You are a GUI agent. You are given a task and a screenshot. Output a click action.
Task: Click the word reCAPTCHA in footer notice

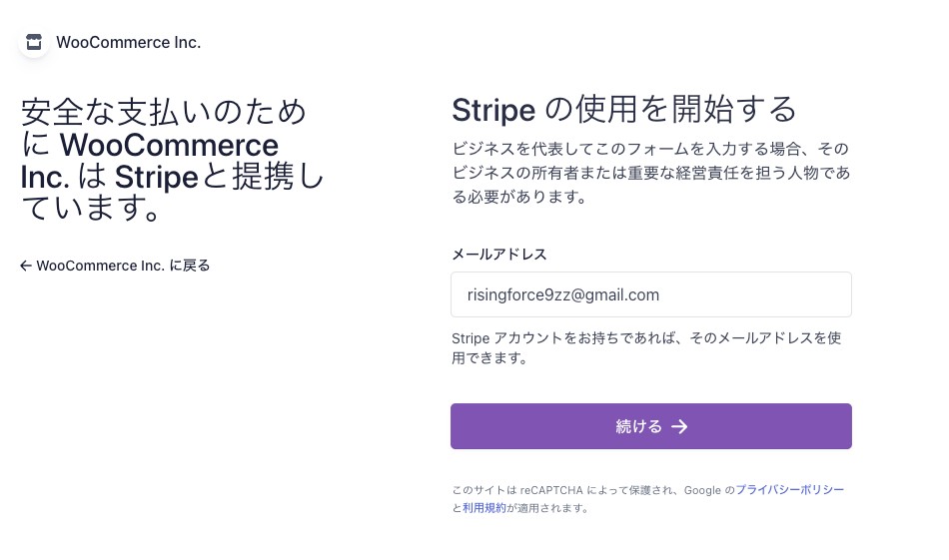[549, 490]
